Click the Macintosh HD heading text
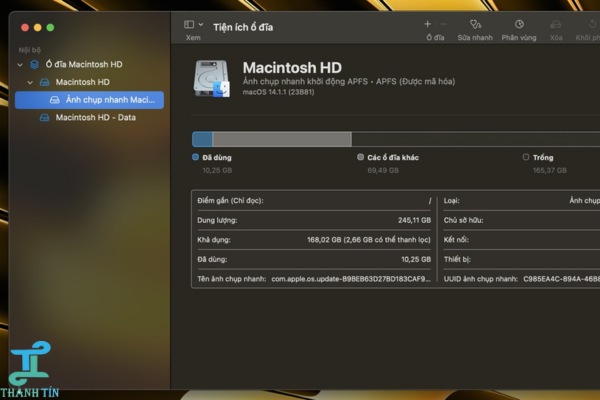The height and width of the screenshot is (400, 600). 292,68
